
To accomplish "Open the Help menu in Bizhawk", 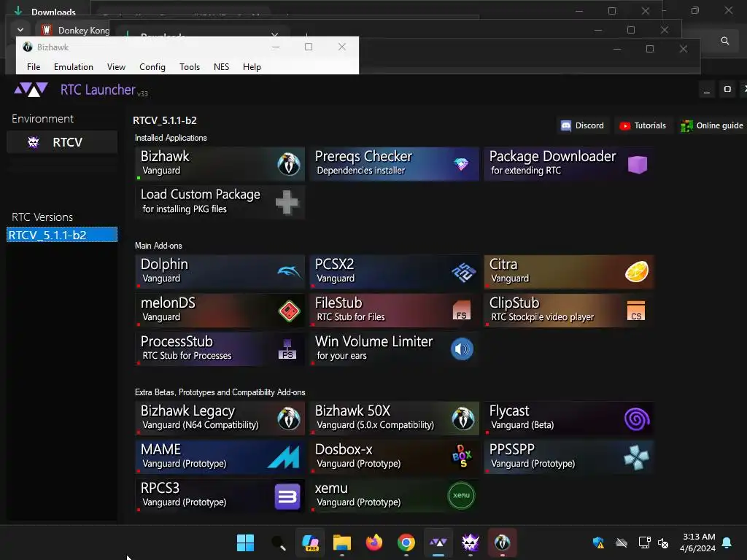I will coord(252,67).
